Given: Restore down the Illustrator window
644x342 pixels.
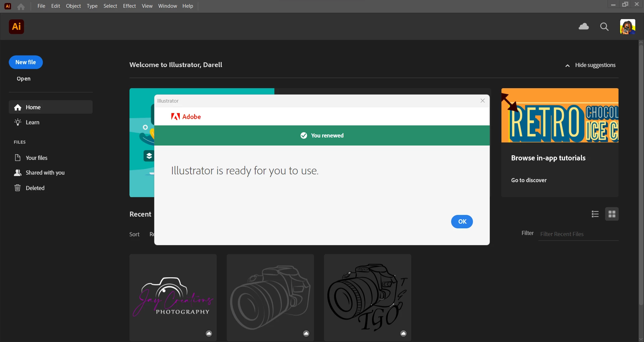Looking at the screenshot, I should tap(625, 4).
